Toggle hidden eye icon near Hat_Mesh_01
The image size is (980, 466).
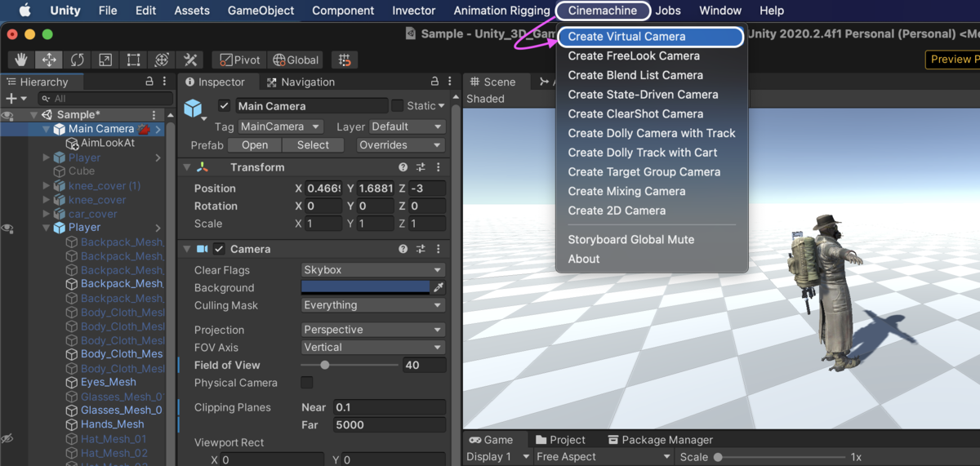[x=7, y=439]
